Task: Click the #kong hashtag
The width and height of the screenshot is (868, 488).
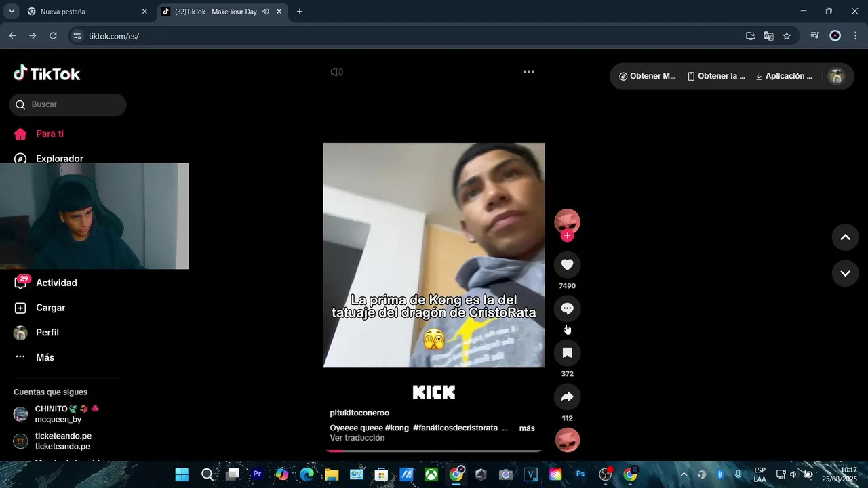Action: coord(397,428)
